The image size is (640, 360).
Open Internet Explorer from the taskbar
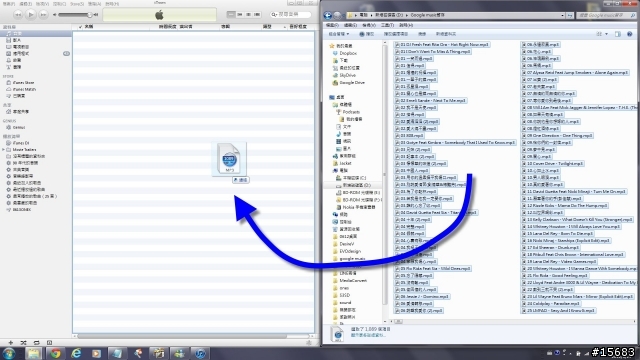click(76, 353)
